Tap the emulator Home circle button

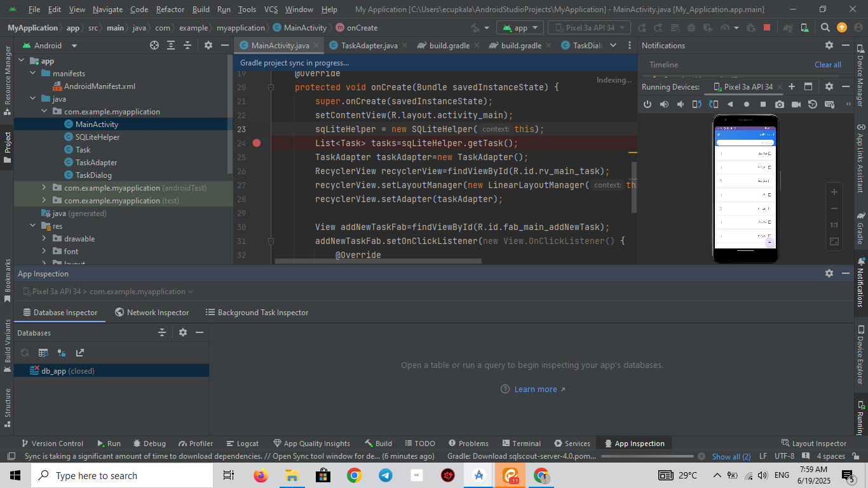(747, 104)
